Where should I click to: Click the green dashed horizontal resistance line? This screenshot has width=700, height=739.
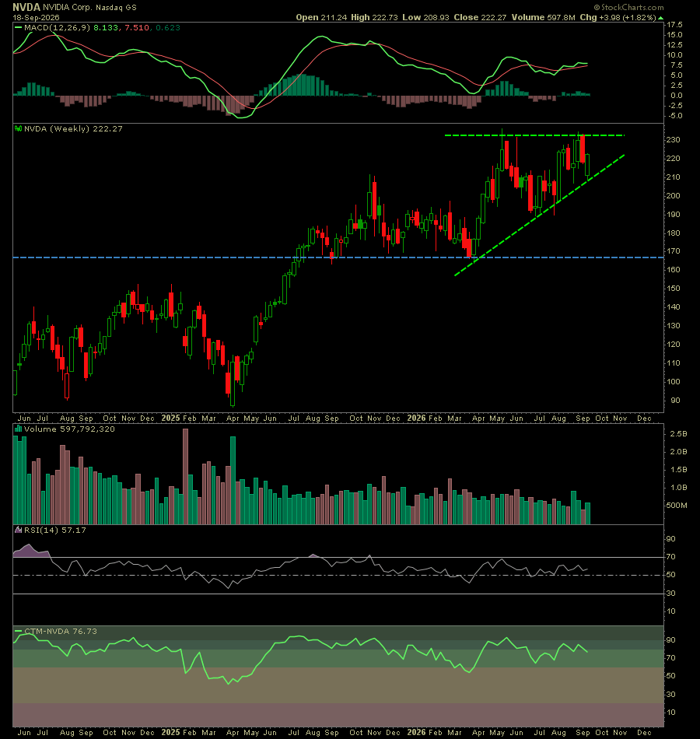tap(534, 135)
